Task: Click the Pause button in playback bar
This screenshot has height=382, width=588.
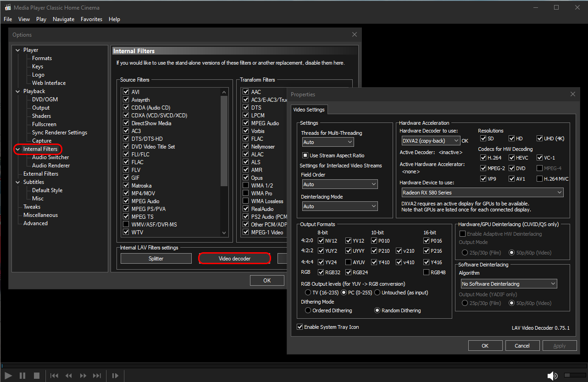Action: click(22, 376)
